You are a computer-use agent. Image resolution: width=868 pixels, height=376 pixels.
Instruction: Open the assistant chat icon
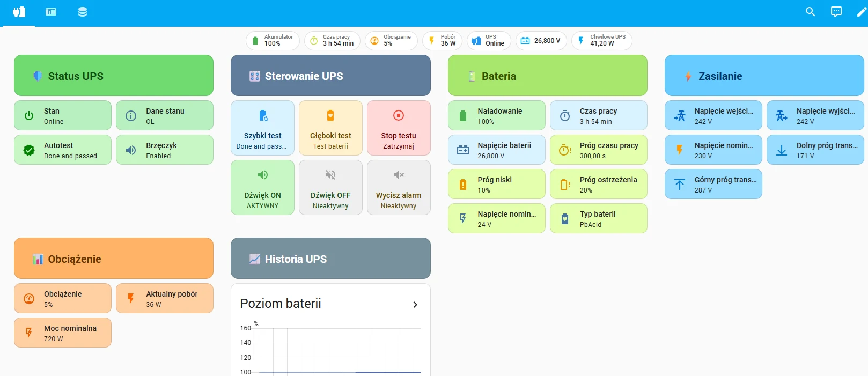(836, 12)
